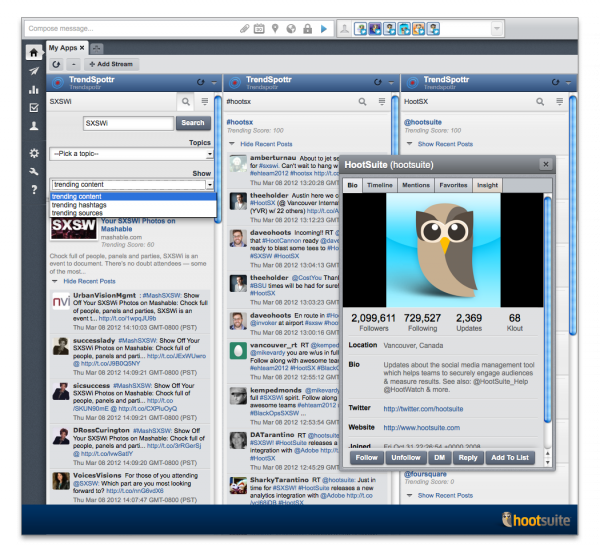The height and width of the screenshot is (557, 600).
Task: Switch to the Mentions tab
Action: click(x=416, y=185)
